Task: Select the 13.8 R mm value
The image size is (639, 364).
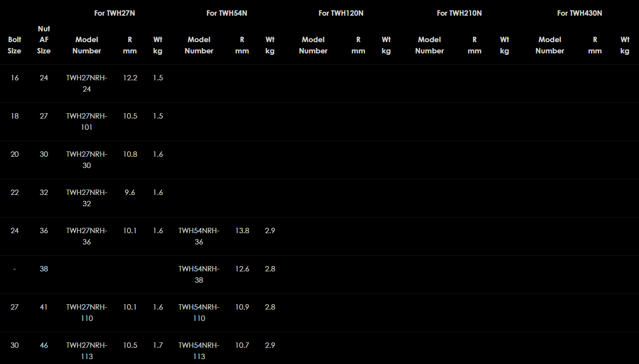Action: 242,231
